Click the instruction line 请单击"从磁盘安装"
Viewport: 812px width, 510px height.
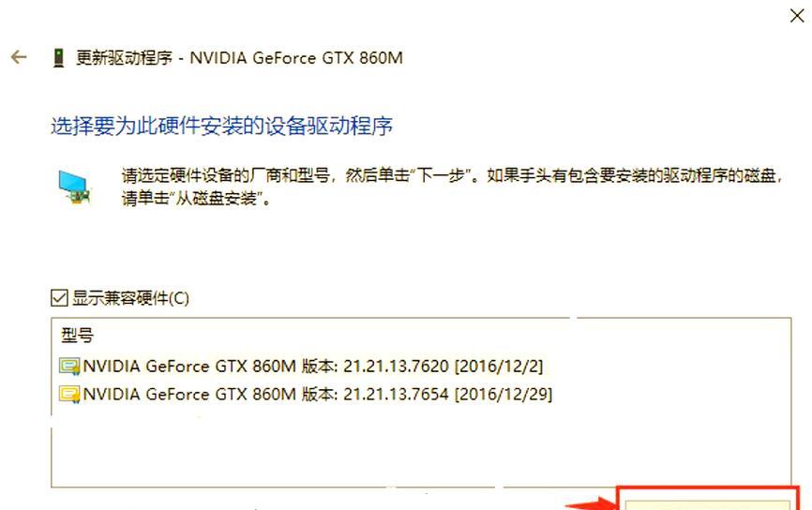coord(196,198)
